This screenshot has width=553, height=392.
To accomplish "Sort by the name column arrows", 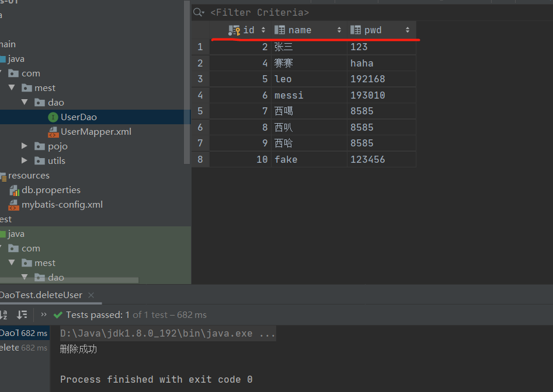I will tap(339, 30).
